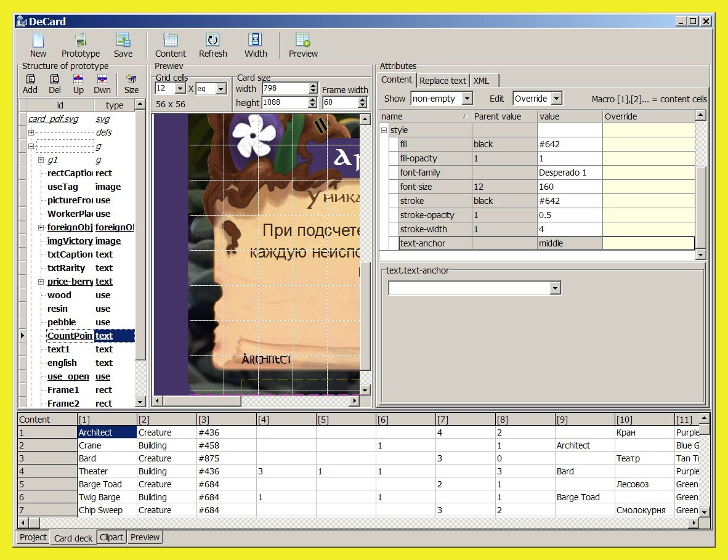Click the New card file icon
Viewport: 728px width, 560px height.
click(x=38, y=41)
